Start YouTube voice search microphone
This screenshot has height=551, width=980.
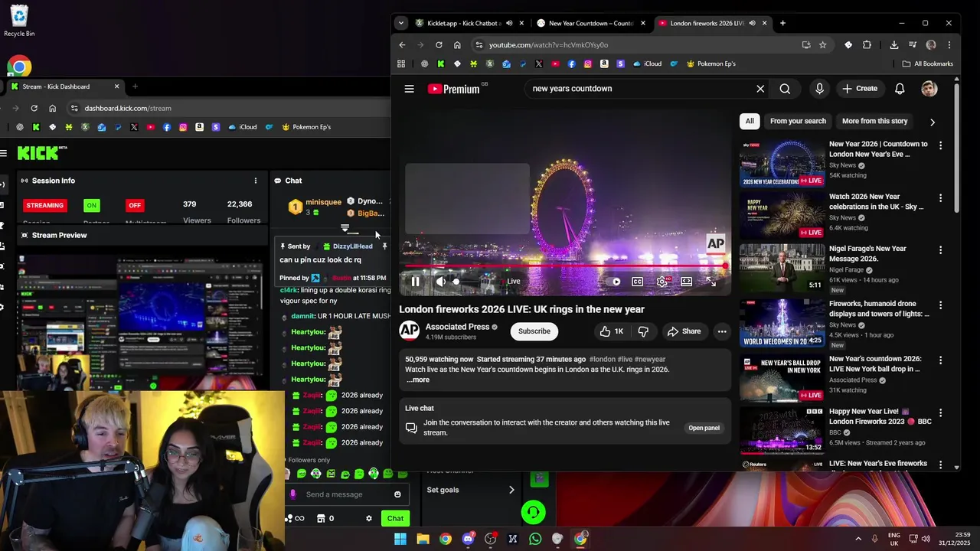[x=819, y=89]
